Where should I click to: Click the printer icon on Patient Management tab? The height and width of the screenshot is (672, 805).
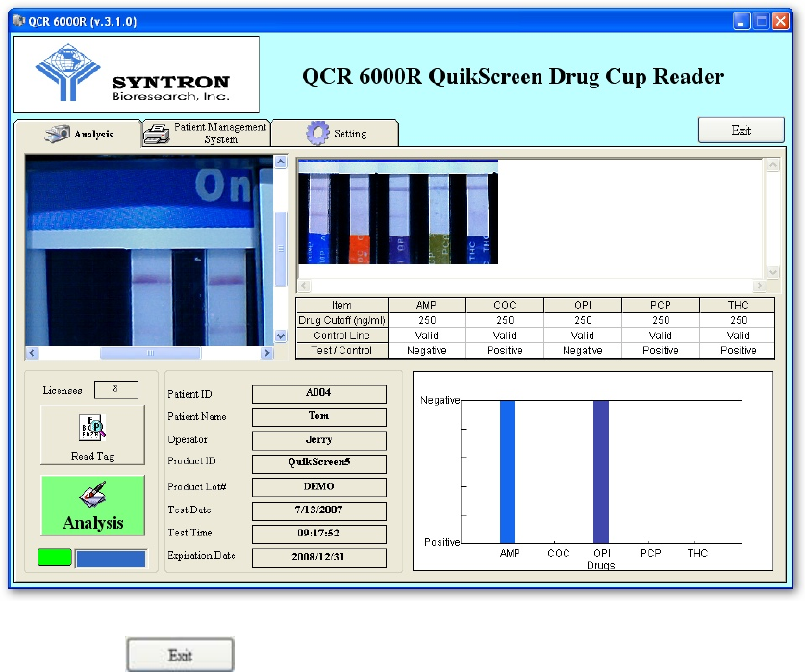point(157,134)
